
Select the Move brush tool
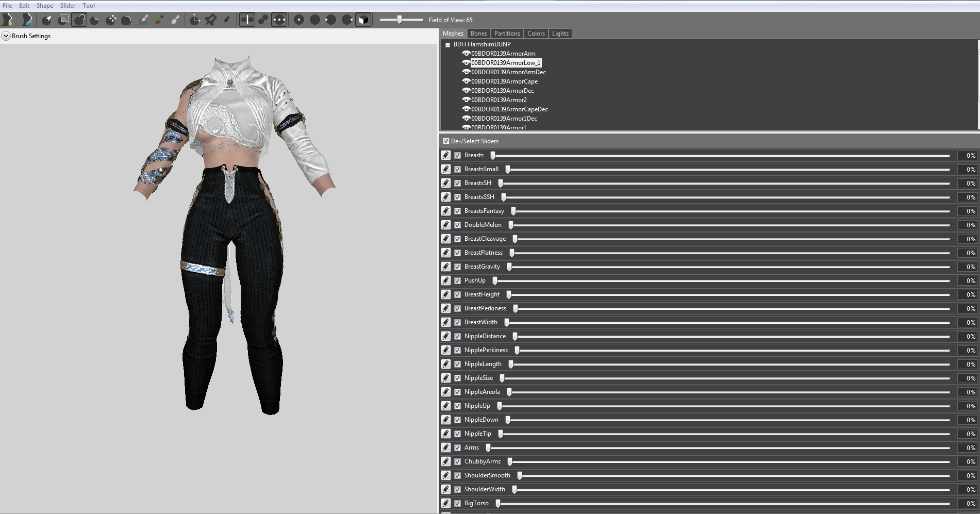[111, 20]
